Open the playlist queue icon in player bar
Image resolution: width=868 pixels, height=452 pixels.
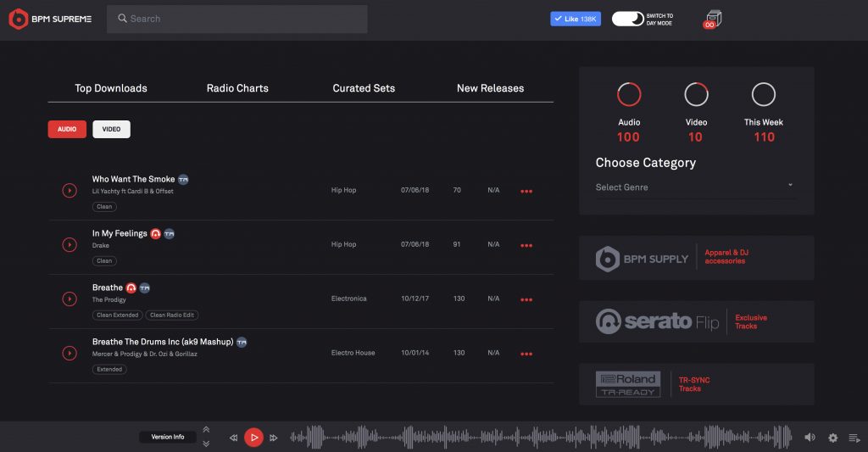point(854,438)
